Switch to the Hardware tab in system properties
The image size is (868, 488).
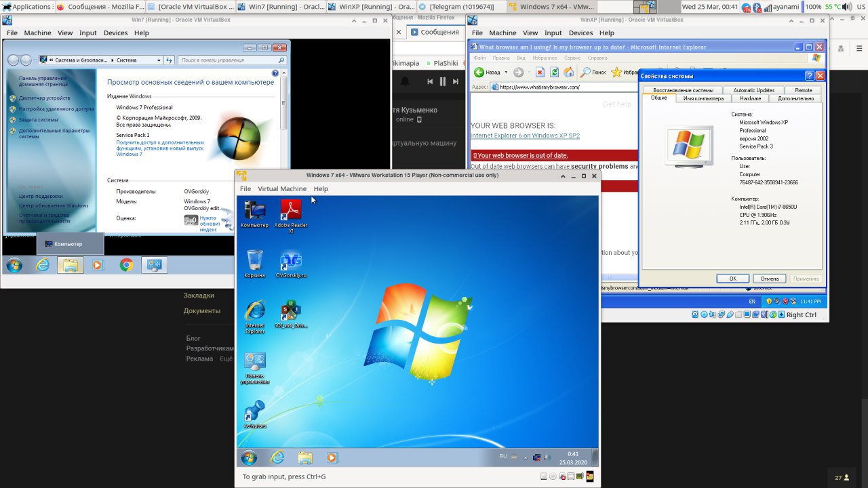751,98
